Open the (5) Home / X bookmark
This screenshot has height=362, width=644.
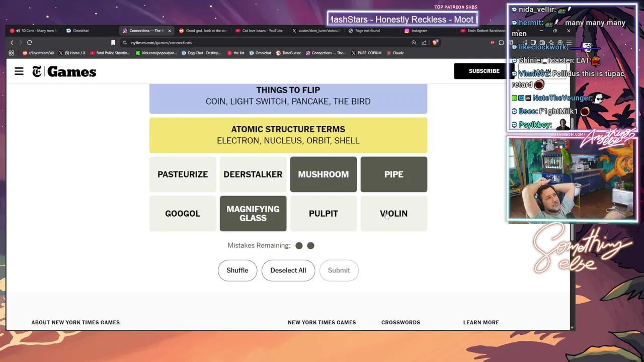point(72,53)
